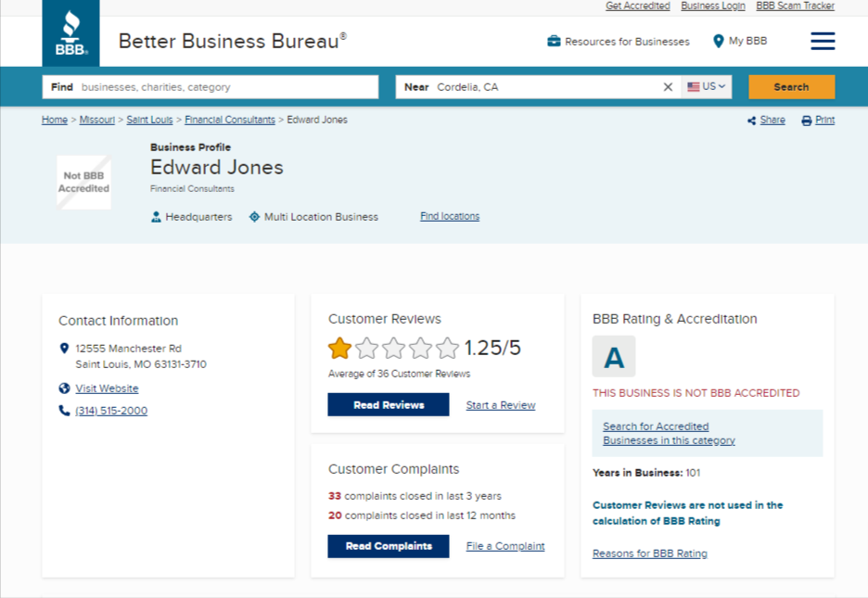The image size is (868, 598).
Task: Call (314) 515-2000 phone link
Action: (111, 411)
